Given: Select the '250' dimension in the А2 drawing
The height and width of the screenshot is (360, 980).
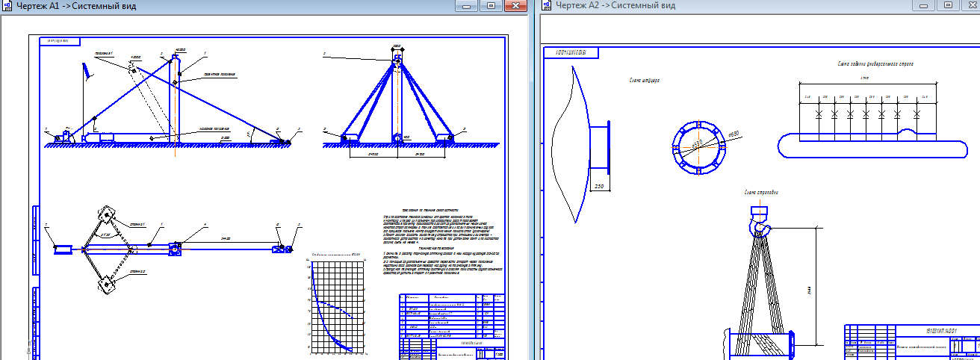Looking at the screenshot, I should coord(599,186).
